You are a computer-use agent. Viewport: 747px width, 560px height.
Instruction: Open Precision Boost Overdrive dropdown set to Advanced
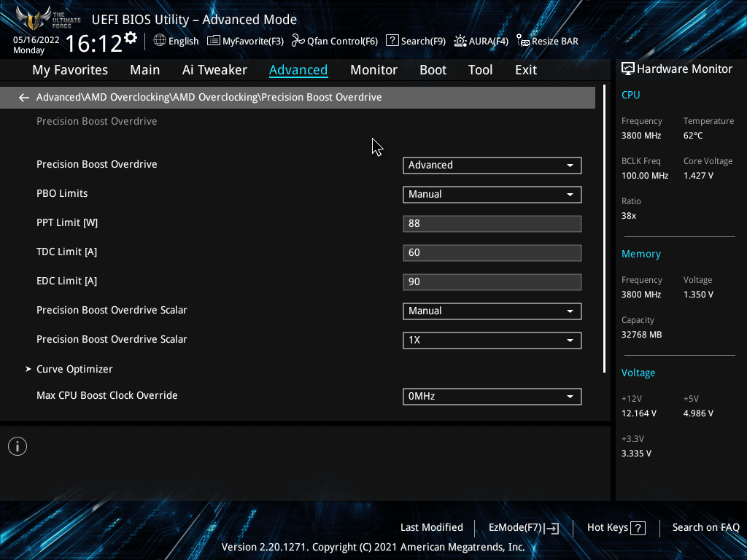[x=492, y=166]
